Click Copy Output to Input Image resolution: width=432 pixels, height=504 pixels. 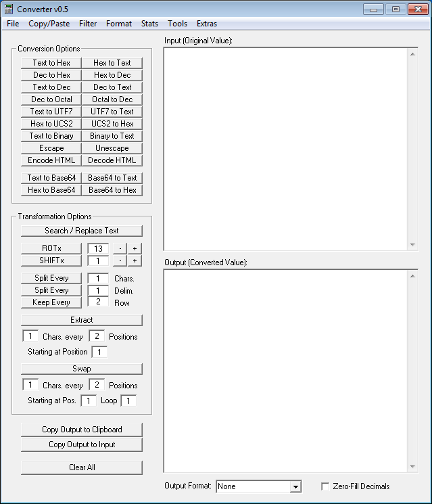point(82,445)
